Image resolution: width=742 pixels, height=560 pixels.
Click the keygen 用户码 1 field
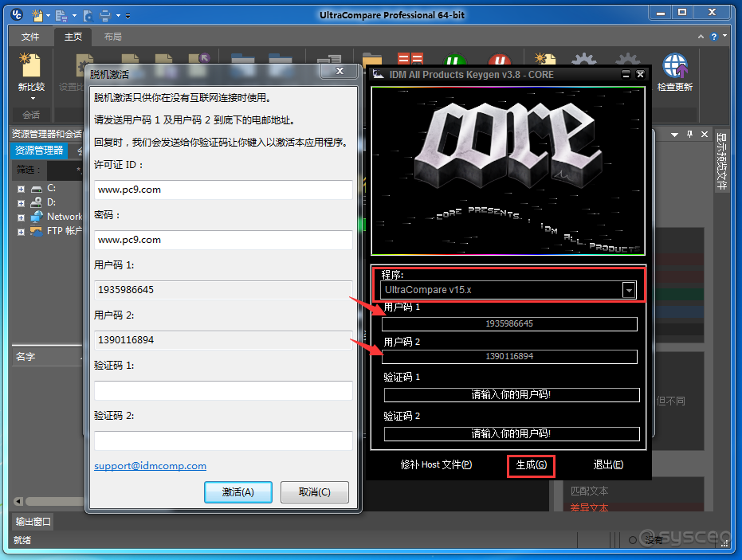pos(509,324)
